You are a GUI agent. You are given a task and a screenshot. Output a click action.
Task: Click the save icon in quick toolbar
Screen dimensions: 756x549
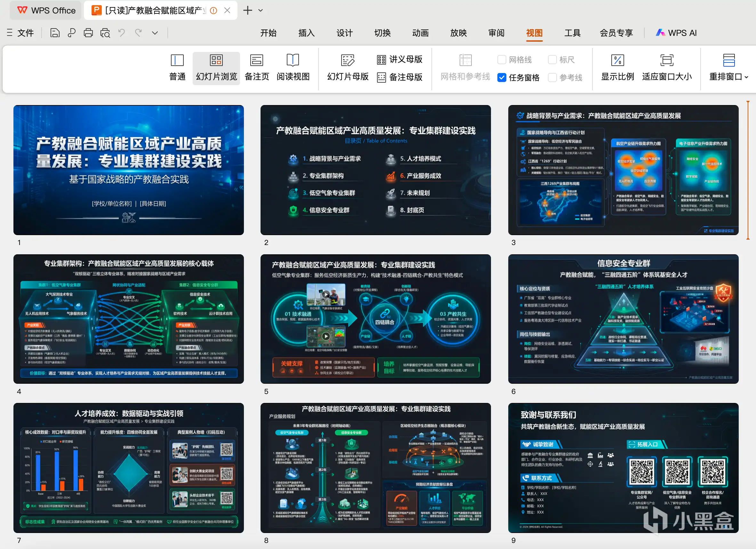tap(55, 33)
